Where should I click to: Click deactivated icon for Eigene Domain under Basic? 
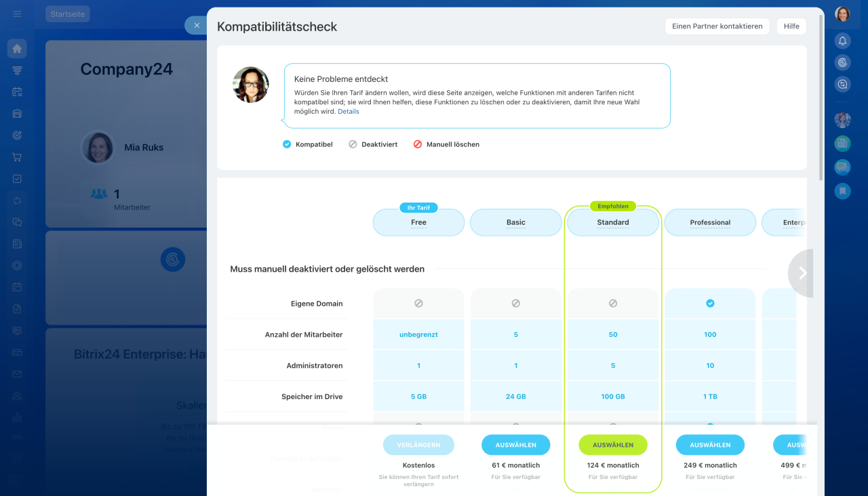515,304
